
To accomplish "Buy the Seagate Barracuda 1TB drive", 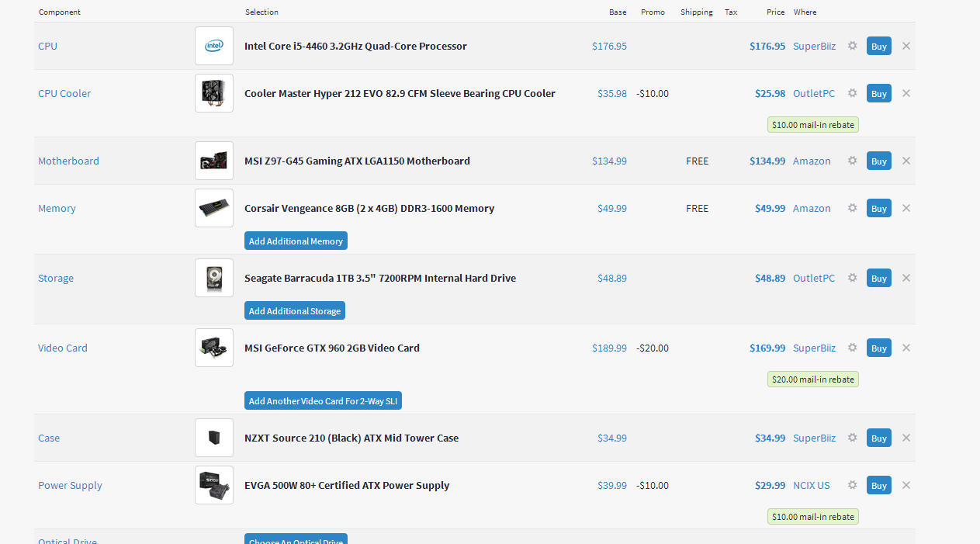I will point(879,278).
